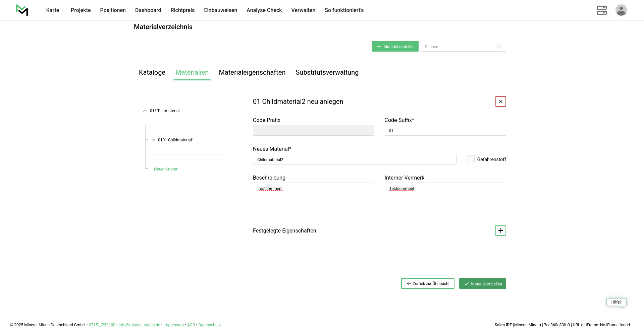This screenshot has height=333, width=644.
Task: Click Zurück zur Übersicht button
Action: tap(428, 283)
